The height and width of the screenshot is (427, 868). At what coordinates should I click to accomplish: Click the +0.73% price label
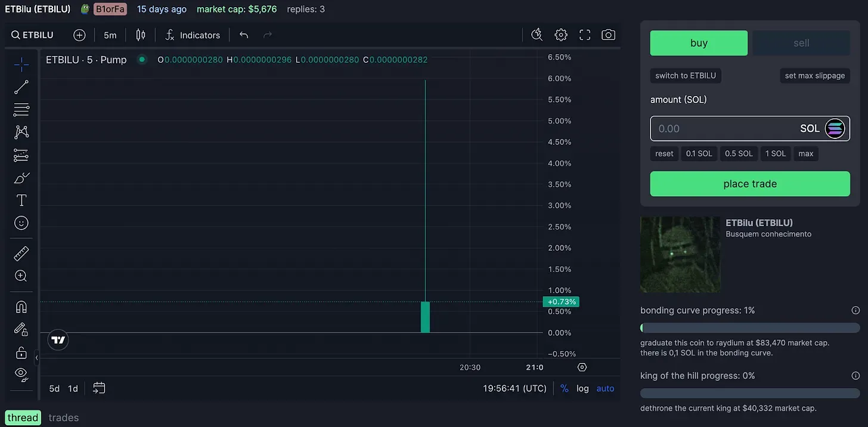[561, 302]
